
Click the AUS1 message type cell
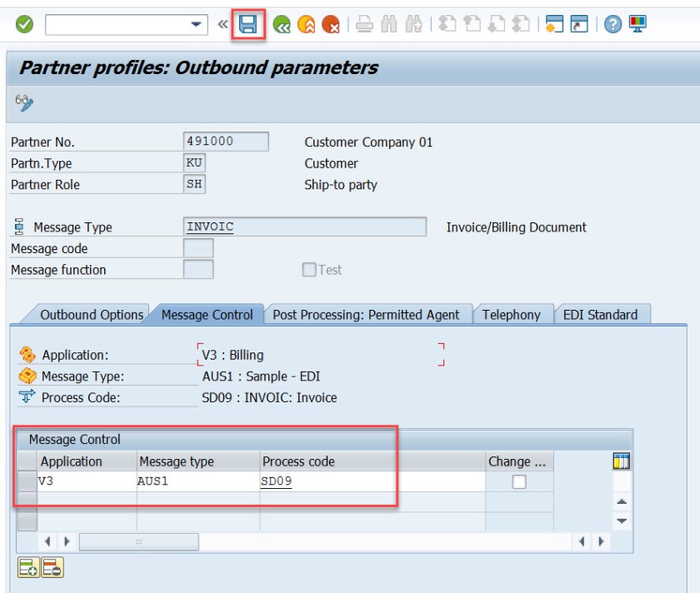point(198,481)
